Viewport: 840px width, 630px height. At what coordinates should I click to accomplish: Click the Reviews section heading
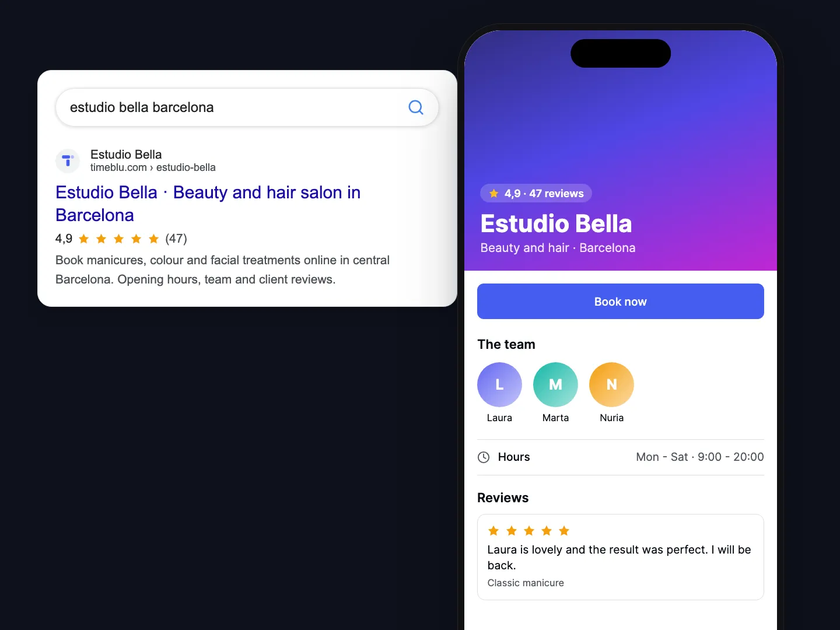pos(503,498)
